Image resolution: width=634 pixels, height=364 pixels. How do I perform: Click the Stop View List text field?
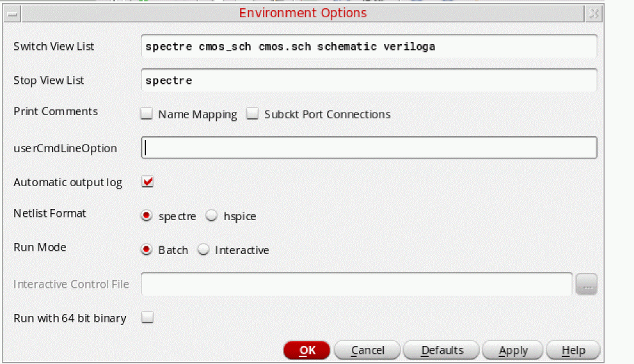click(369, 81)
